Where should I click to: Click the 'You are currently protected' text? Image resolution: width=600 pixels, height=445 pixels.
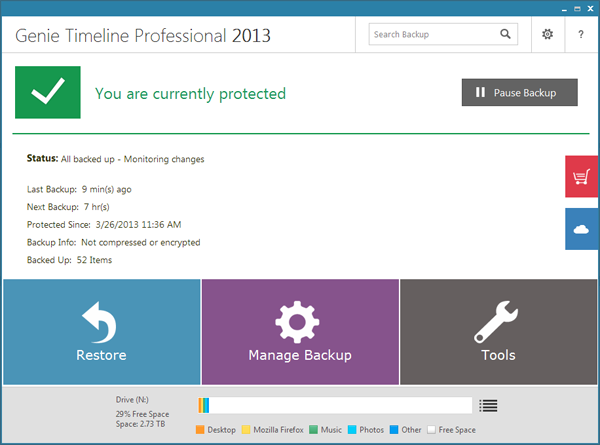190,93
